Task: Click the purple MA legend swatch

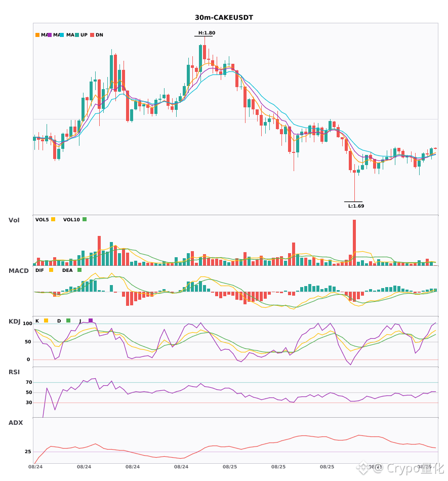Action: 50,35
